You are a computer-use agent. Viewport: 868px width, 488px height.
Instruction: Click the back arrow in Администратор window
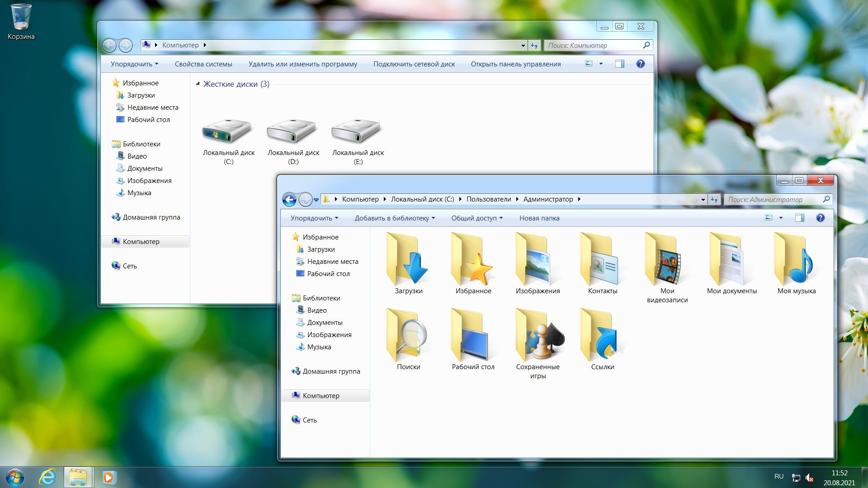coord(289,199)
